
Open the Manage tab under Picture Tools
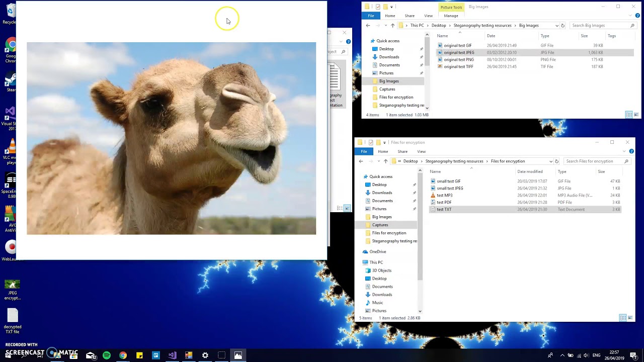tap(451, 16)
